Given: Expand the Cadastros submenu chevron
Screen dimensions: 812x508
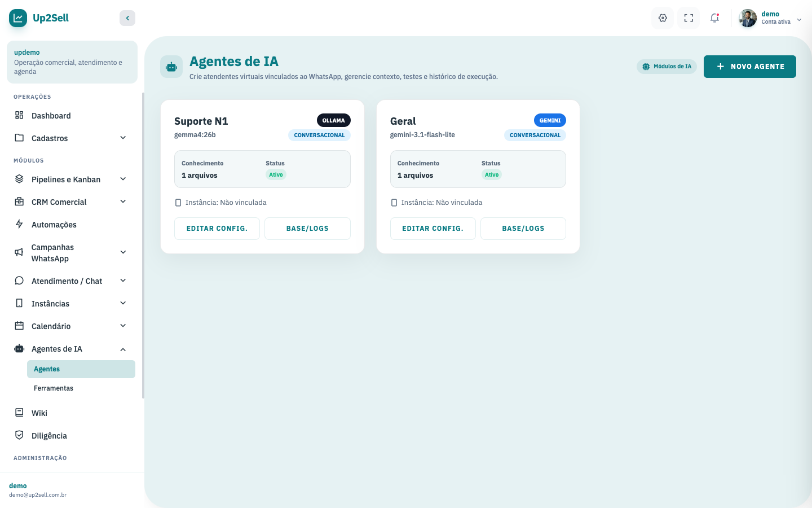Looking at the screenshot, I should coord(123,138).
